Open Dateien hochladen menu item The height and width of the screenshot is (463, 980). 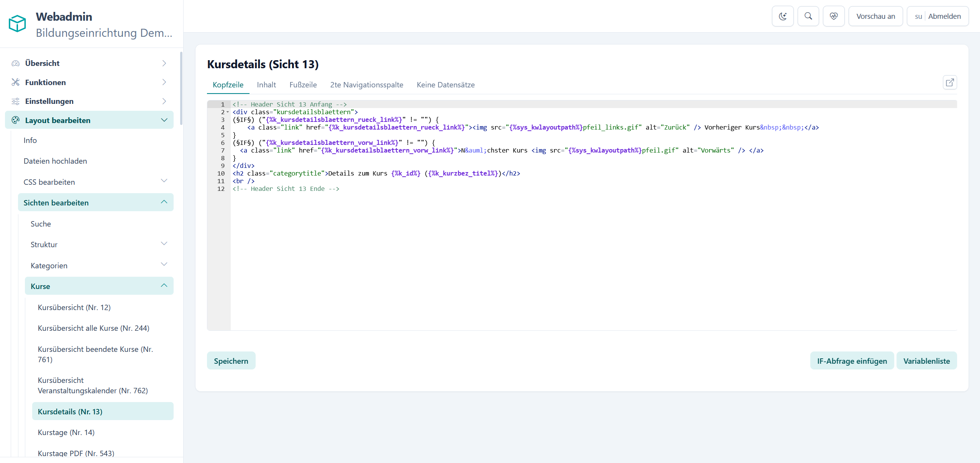tap(96, 161)
